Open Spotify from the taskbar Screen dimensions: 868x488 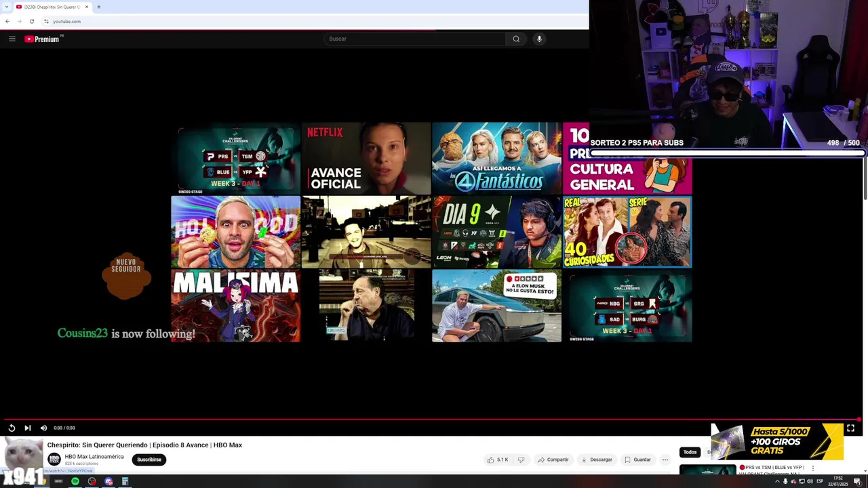(75, 481)
